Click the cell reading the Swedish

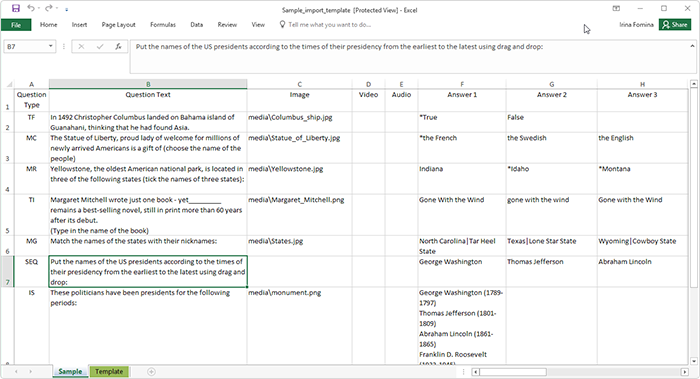552,148
